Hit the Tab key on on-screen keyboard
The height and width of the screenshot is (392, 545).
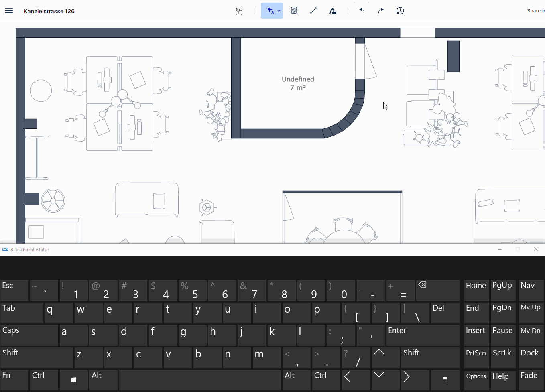coord(22,313)
